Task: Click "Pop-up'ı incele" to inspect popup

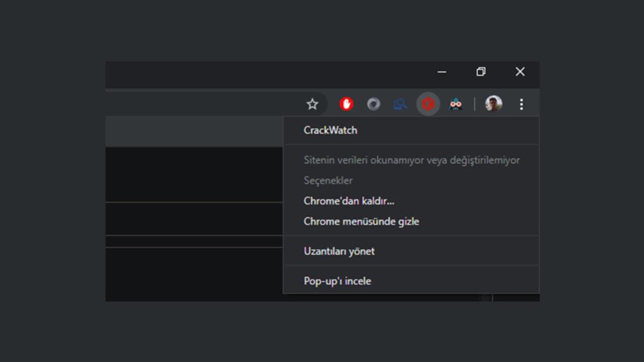Action: click(x=337, y=281)
